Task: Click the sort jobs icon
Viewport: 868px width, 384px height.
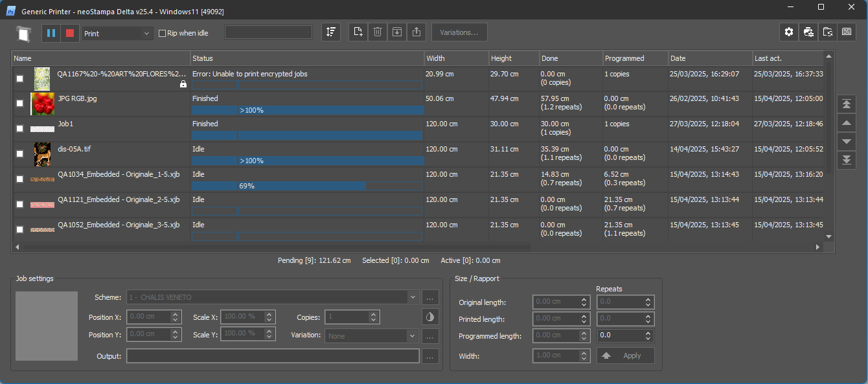Action: point(331,32)
